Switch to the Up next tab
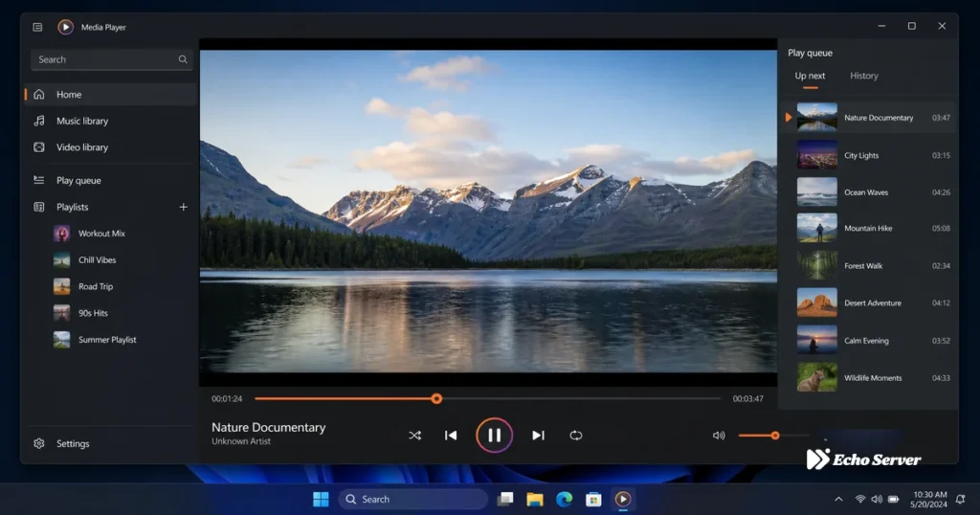 [x=810, y=76]
